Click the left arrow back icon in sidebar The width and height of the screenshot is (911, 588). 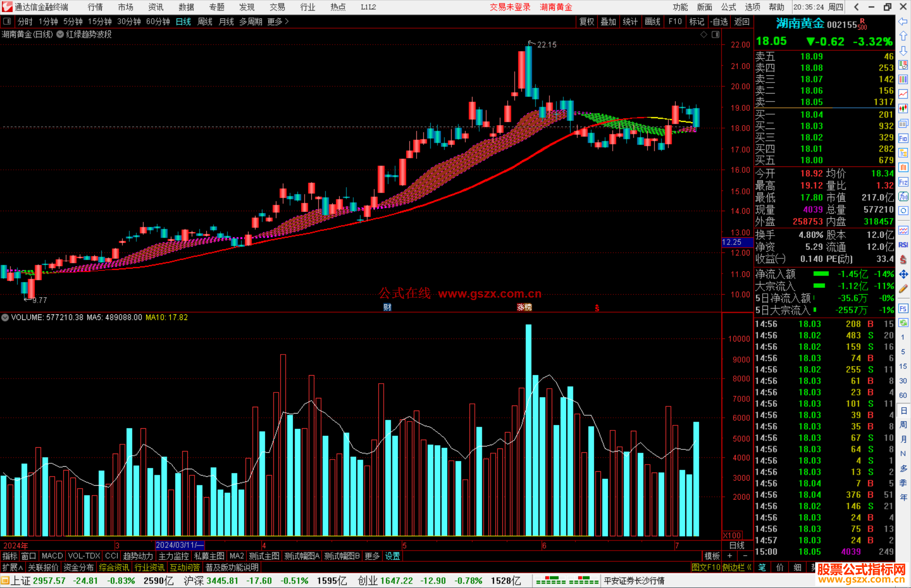pos(903,21)
